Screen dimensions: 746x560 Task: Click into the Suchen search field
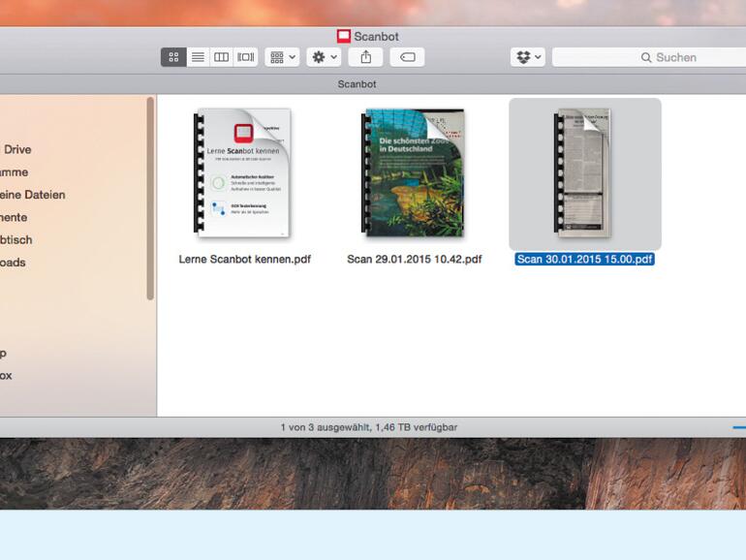(x=649, y=57)
